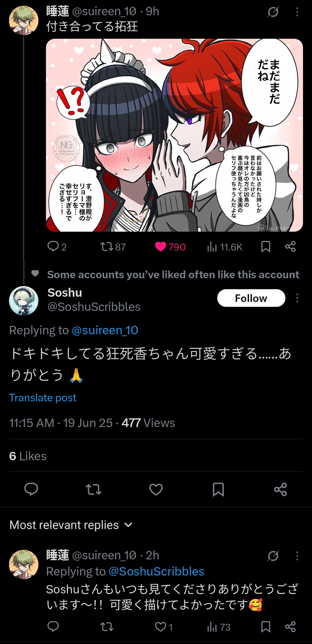Unlike the top post with 790 likes
The image size is (312, 644).
pyautogui.click(x=170, y=247)
